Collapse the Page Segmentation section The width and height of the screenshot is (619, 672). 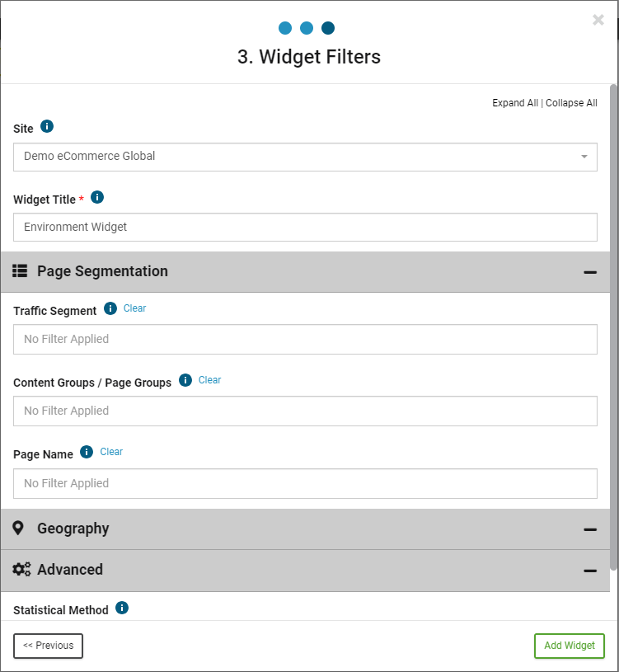(590, 273)
